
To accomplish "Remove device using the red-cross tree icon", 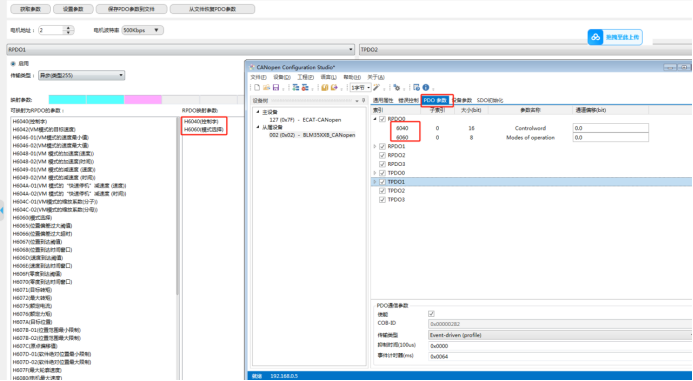I will (x=305, y=88).
